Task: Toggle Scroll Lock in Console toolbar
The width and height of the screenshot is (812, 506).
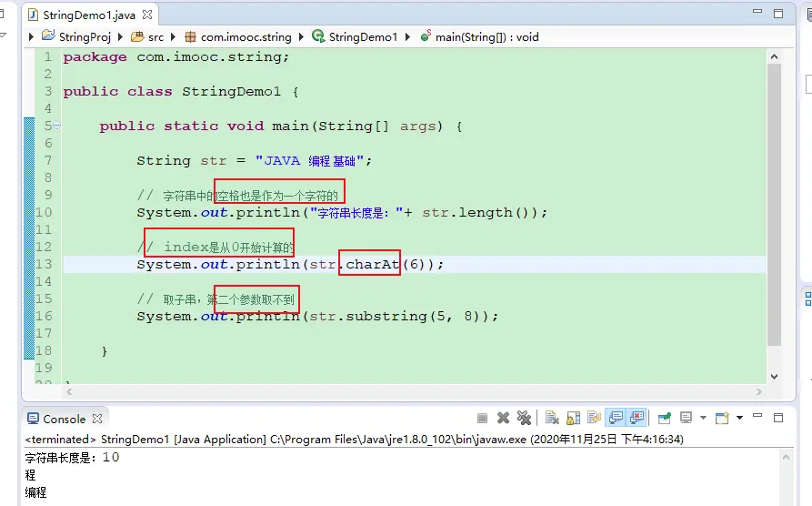Action: click(x=573, y=419)
